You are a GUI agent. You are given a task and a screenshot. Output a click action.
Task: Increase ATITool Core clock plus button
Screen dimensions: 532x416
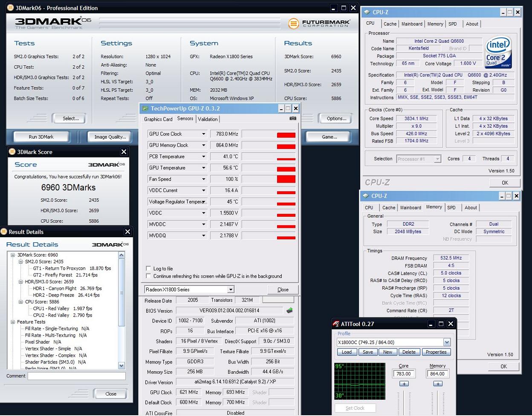404,384
